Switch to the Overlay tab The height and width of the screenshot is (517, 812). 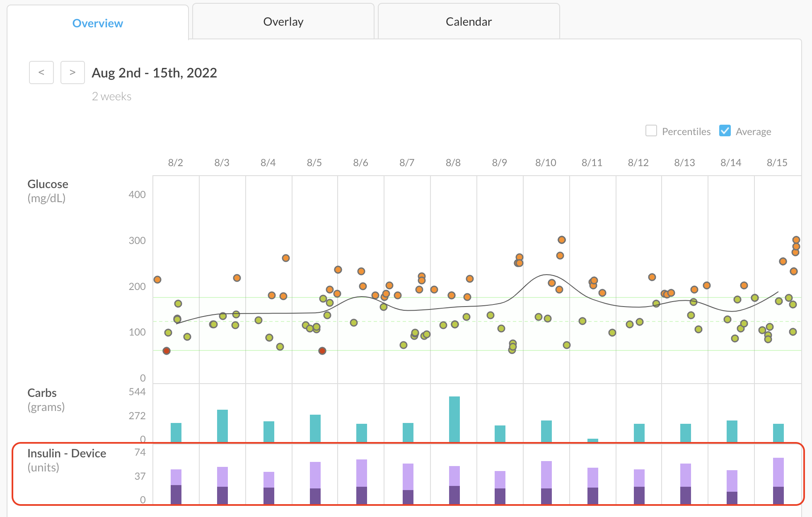tap(283, 22)
